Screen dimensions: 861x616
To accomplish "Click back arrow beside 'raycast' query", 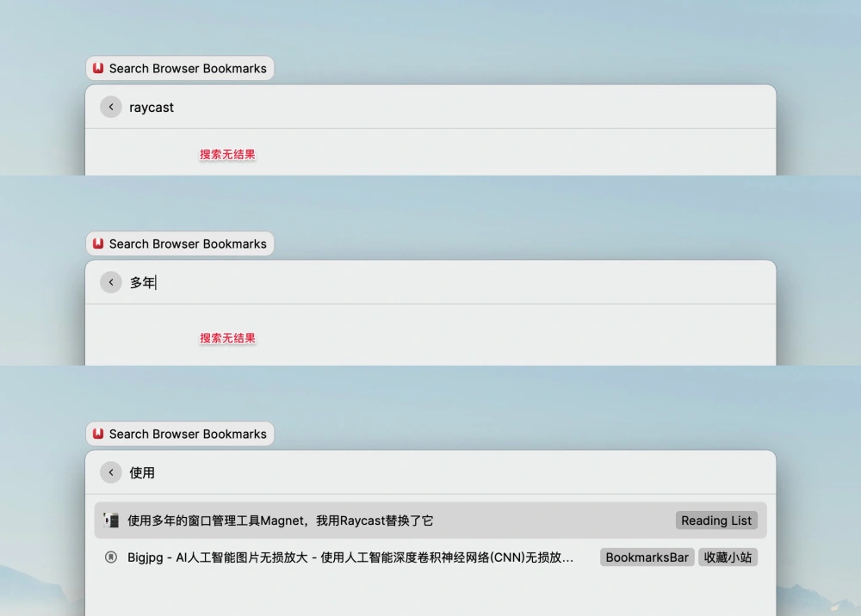I will (x=111, y=107).
